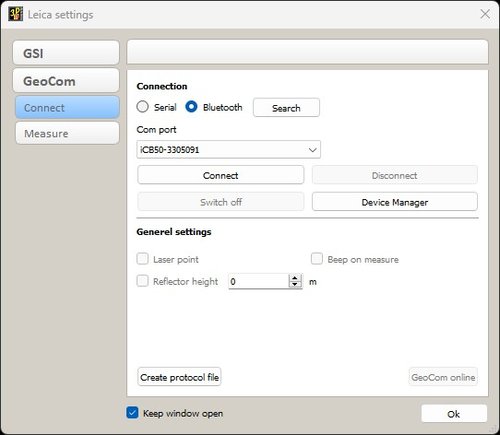
Task: Open the GeoCom section
Action: pos(66,81)
